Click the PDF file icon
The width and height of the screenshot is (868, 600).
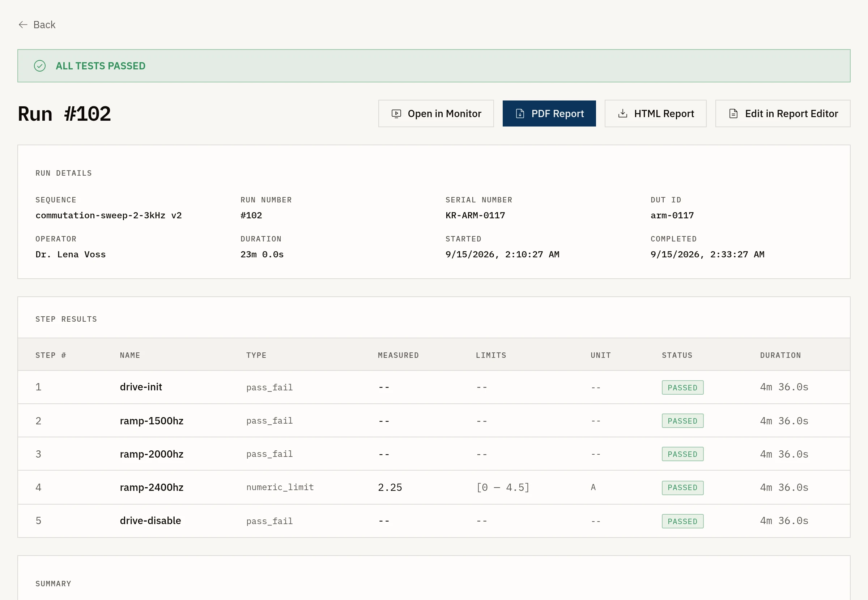520,113
